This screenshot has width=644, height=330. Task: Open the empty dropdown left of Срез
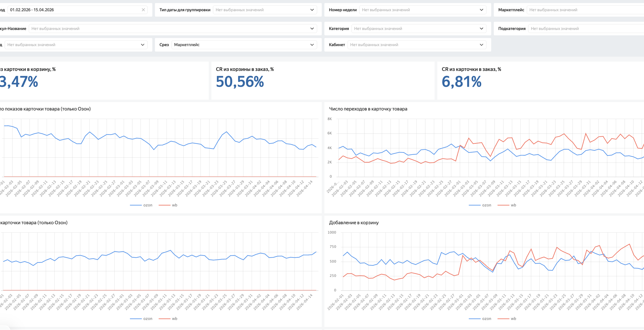(76, 45)
